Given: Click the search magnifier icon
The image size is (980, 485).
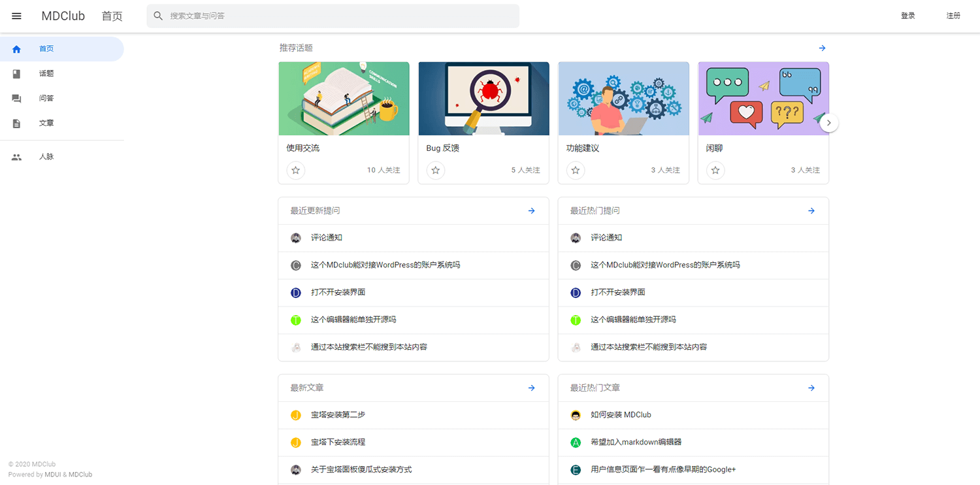Looking at the screenshot, I should point(158,16).
